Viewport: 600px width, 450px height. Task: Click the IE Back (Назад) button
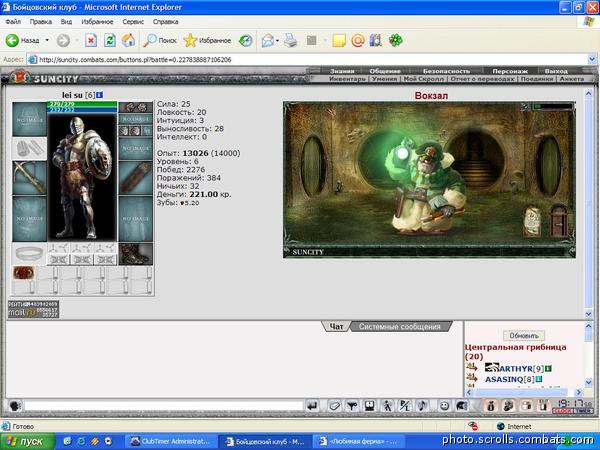(22, 40)
